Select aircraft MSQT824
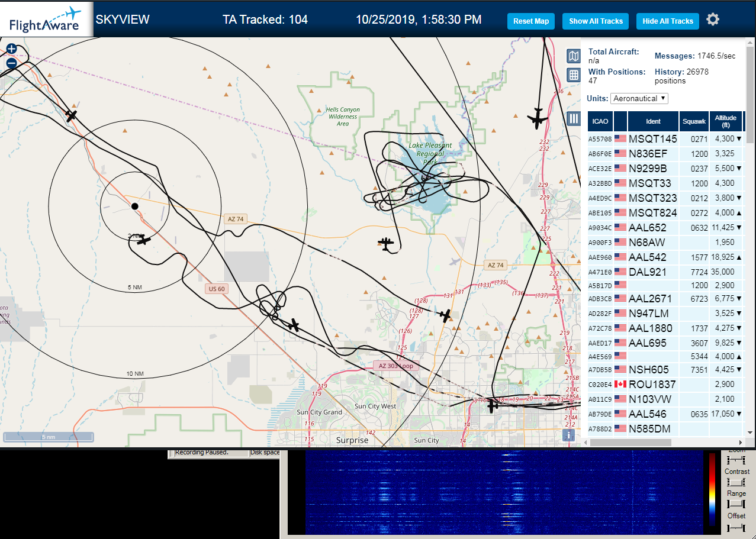The image size is (756, 539). (665, 213)
